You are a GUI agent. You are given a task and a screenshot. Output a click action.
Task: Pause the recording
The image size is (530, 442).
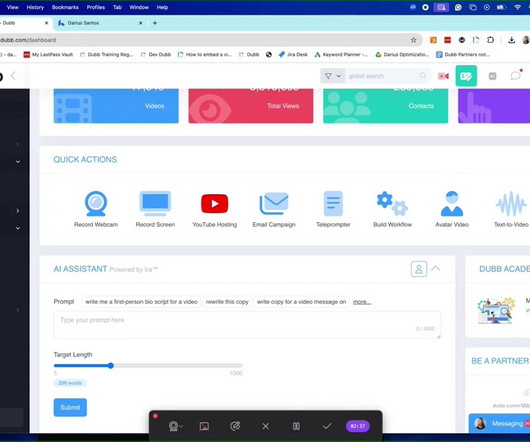(296, 426)
